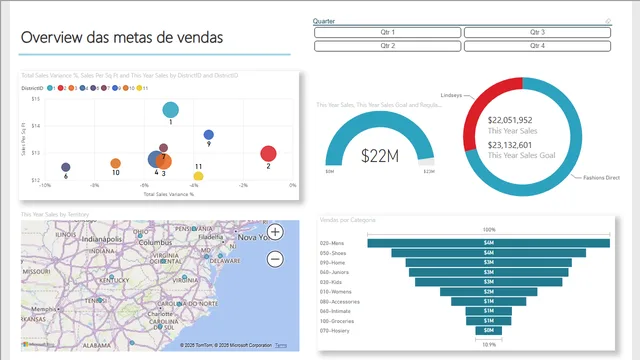The height and width of the screenshot is (360, 640).
Task: Click the 'Indianápolis' label on map
Action: 102,239
